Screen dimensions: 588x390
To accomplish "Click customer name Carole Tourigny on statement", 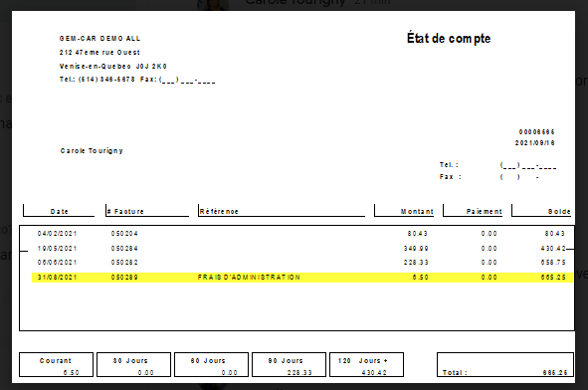I will (x=92, y=151).
